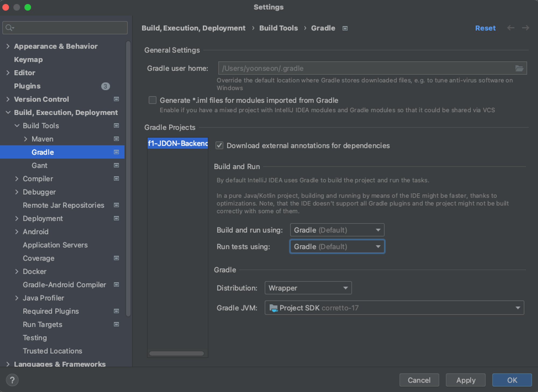Viewport: 538px width, 392px height.
Task: Click the folder browse icon in Gradle user home
Action: tap(519, 68)
